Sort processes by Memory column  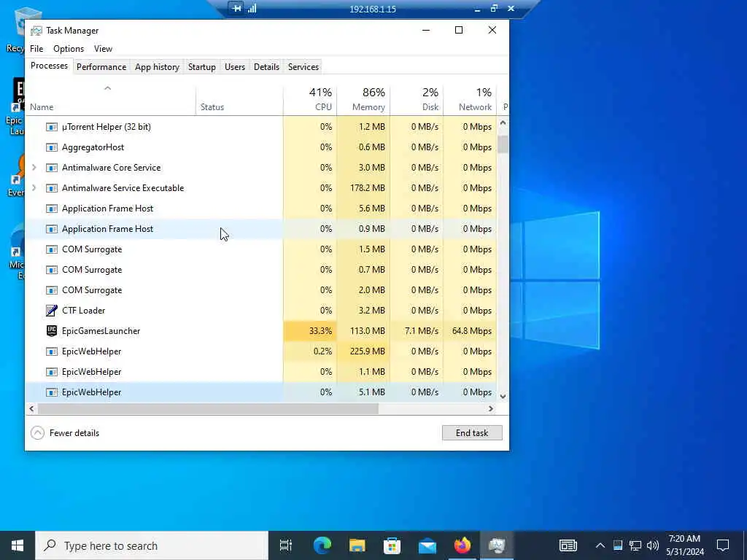(363, 100)
